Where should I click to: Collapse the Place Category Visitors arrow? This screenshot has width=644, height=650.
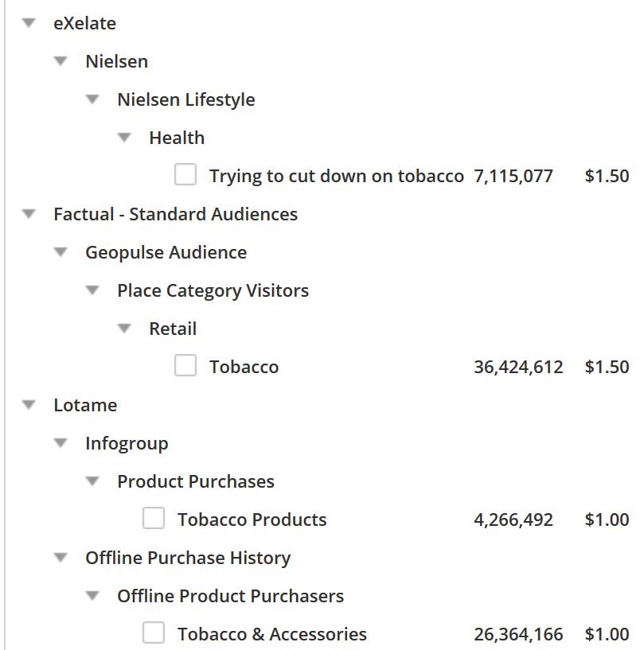coord(93,290)
